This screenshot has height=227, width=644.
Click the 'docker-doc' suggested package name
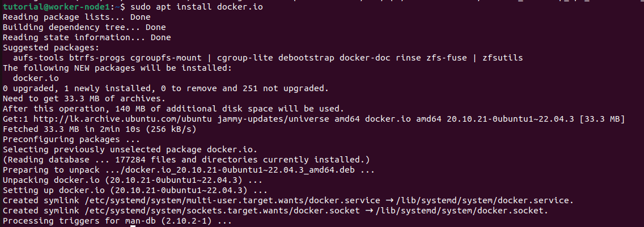365,58
